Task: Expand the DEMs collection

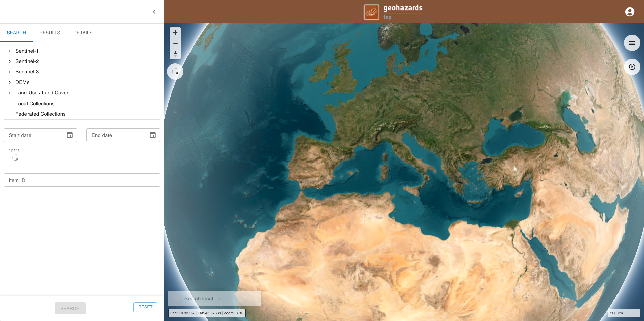Action: (x=10, y=82)
